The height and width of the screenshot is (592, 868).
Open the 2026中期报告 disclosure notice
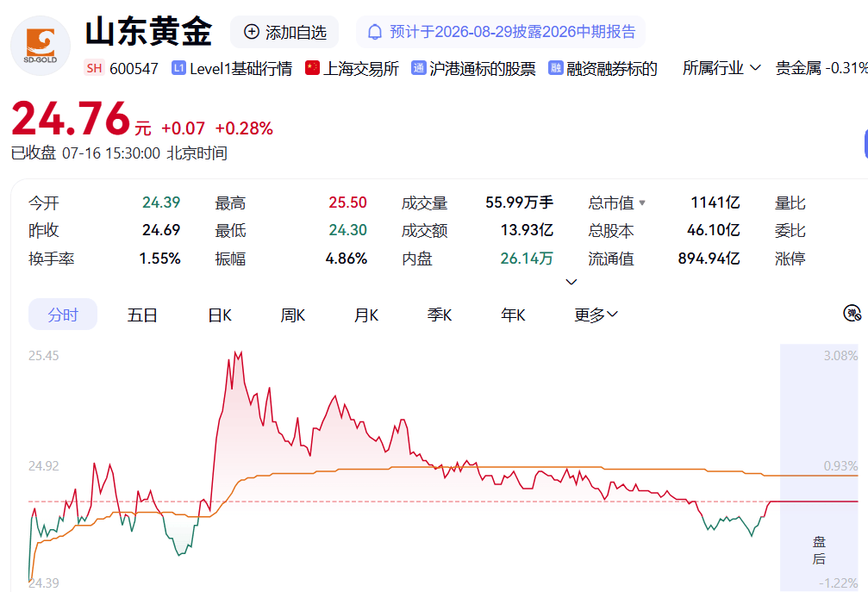click(x=502, y=32)
